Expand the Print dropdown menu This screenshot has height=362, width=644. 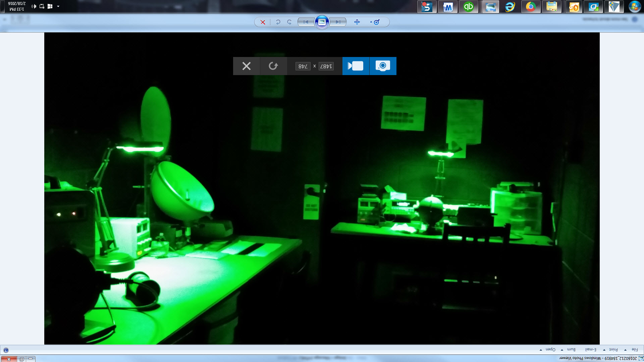[604, 350]
